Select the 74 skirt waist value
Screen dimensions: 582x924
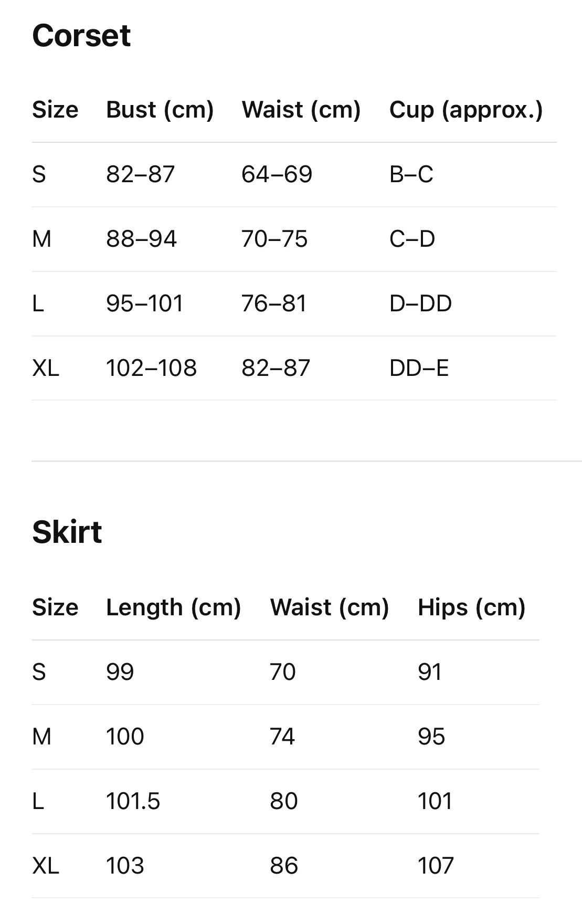point(282,737)
